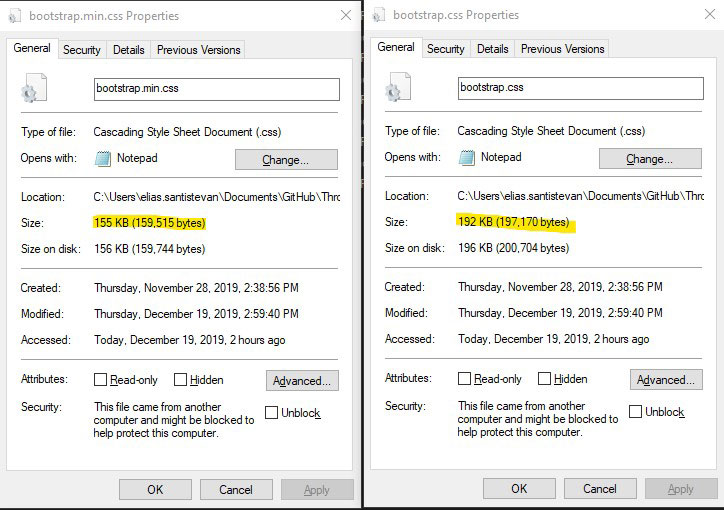The height and width of the screenshot is (510, 724).
Task: Open Security tab in bootstrap.min.css Properties
Action: coord(81,49)
